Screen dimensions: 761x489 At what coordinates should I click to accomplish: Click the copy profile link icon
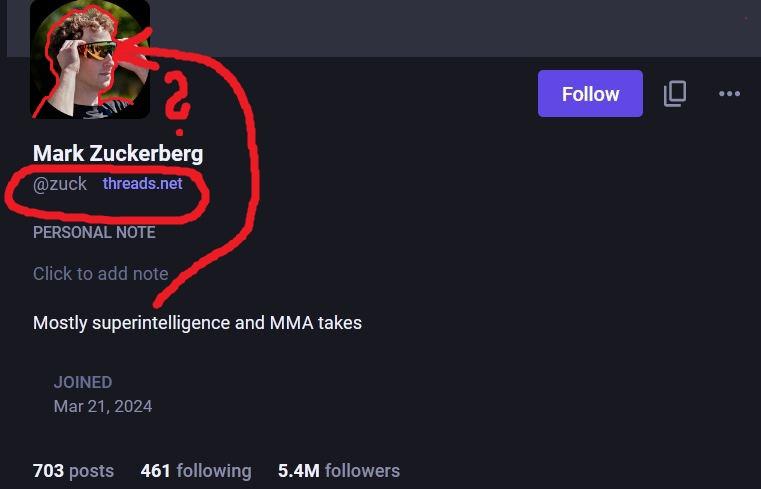pyautogui.click(x=675, y=94)
